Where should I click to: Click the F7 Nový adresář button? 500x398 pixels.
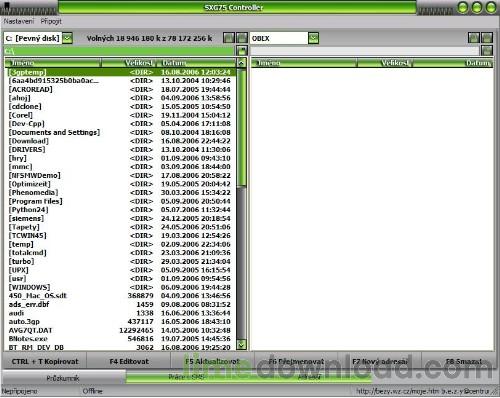pyautogui.click(x=380, y=361)
